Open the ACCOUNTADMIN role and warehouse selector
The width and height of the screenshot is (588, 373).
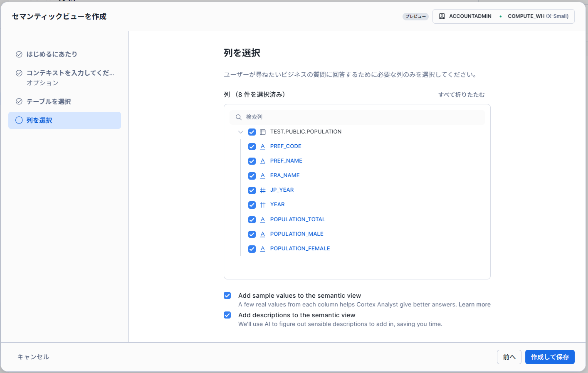tap(504, 16)
